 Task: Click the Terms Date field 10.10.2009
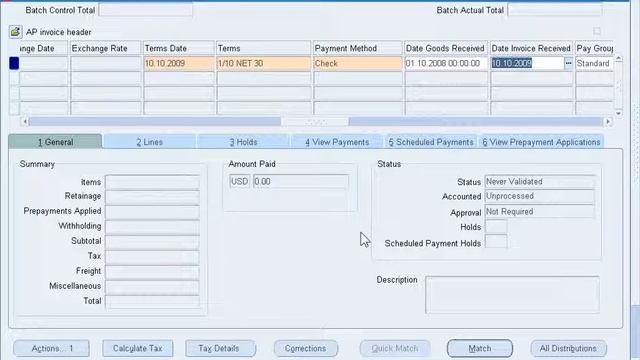(x=178, y=63)
